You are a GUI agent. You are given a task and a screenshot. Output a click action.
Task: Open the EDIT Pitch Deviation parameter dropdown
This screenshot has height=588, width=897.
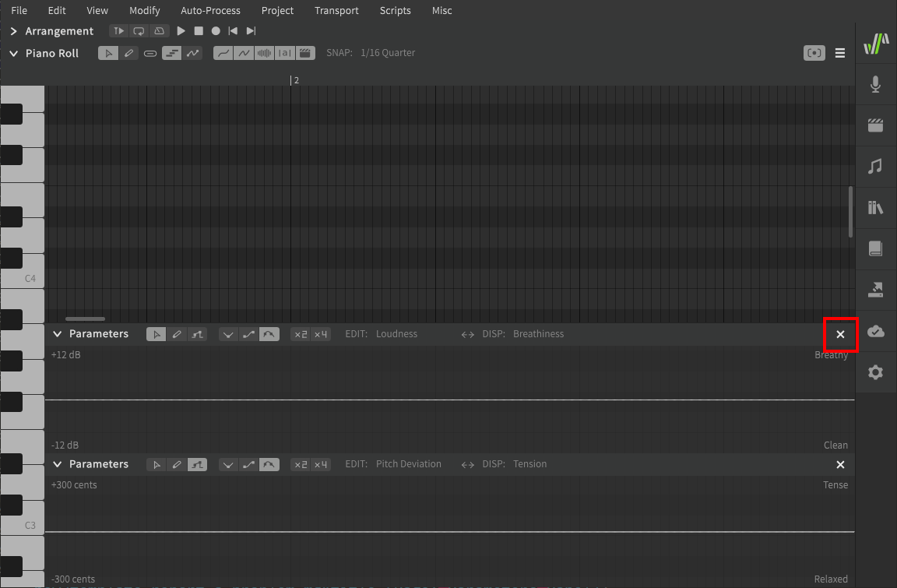(x=409, y=464)
